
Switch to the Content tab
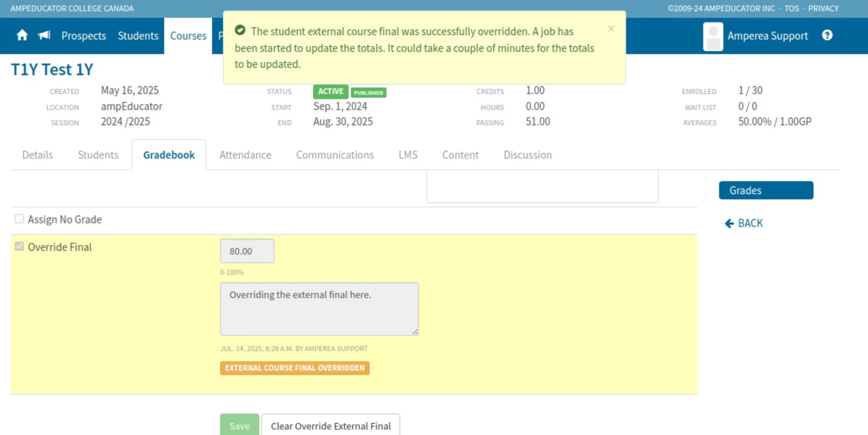tap(460, 155)
